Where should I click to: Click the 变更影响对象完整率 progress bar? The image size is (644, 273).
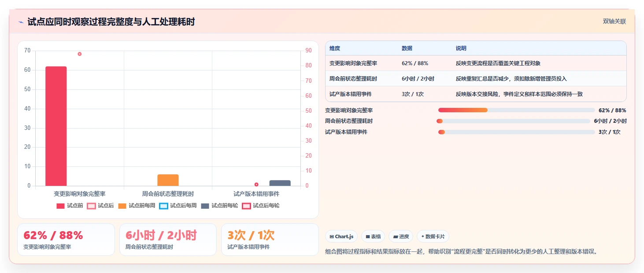tap(516, 110)
